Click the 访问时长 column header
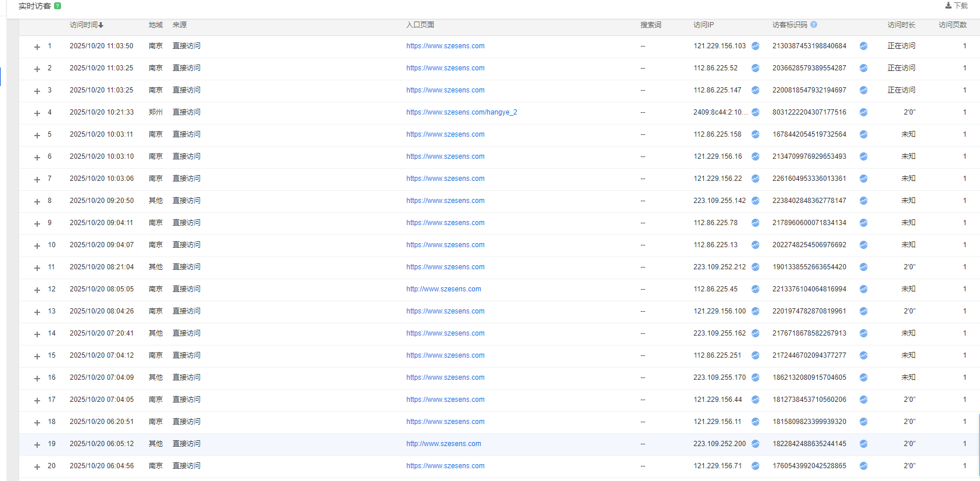The image size is (980, 481). (x=901, y=25)
